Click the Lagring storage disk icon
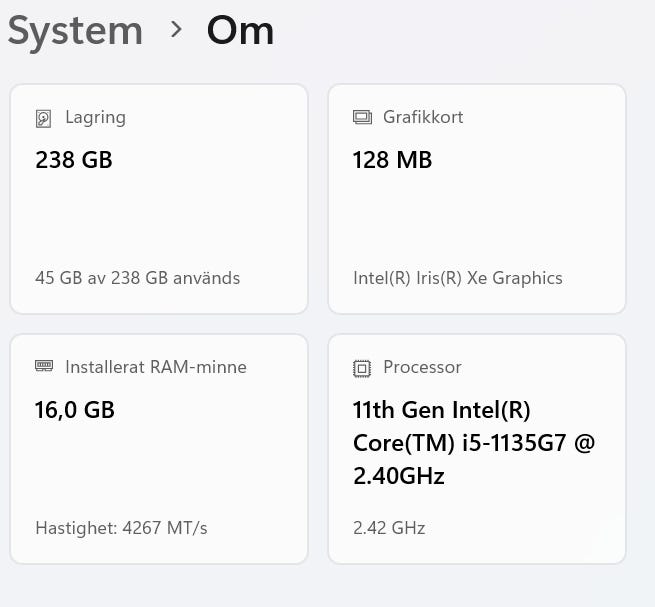The image size is (655, 607). pos(44,118)
